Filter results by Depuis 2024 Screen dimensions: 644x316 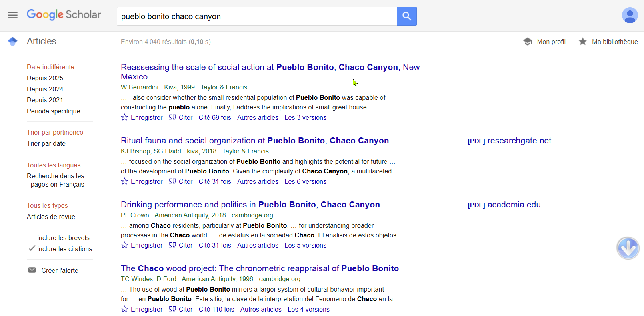pyautogui.click(x=45, y=89)
